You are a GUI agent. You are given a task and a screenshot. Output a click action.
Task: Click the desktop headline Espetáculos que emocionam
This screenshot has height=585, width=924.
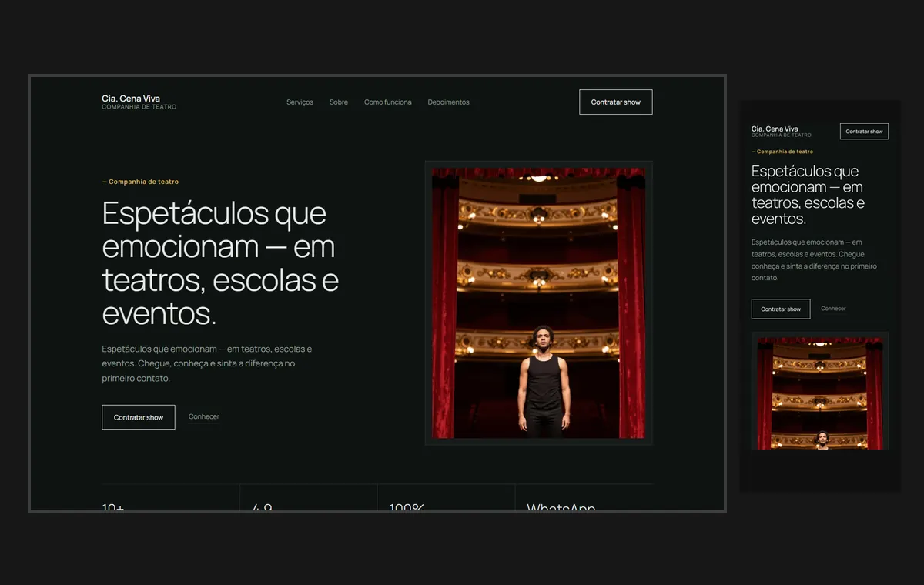(220, 263)
